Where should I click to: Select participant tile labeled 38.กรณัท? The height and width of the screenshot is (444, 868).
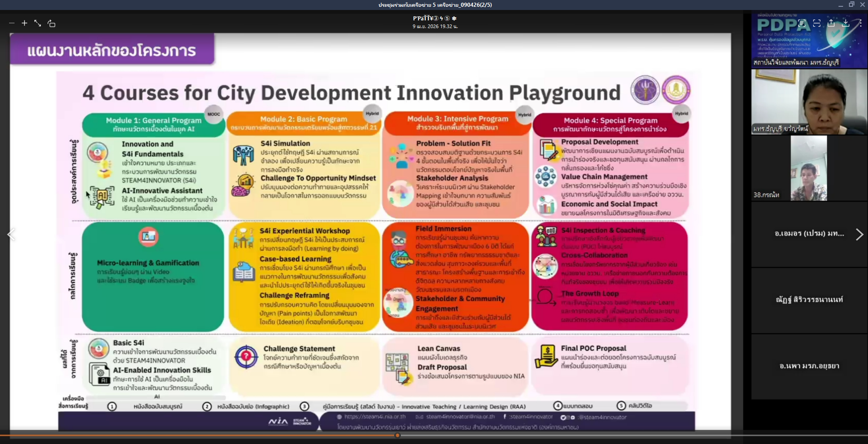click(809, 168)
